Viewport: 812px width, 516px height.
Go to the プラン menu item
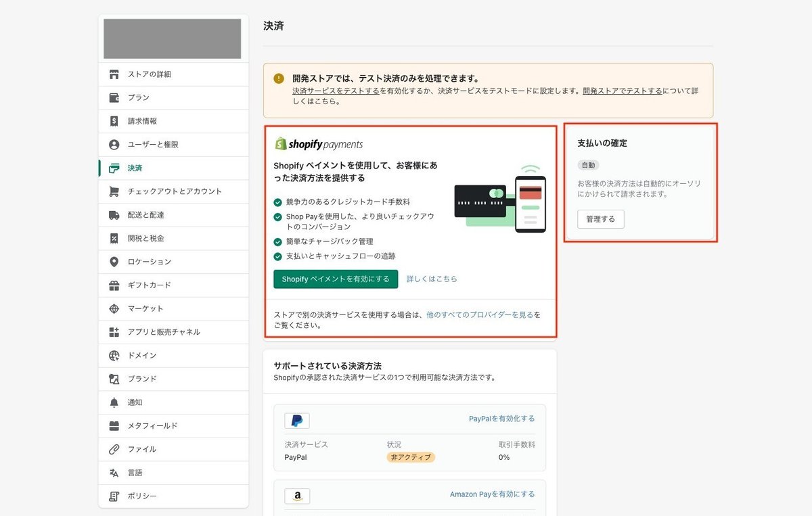(x=173, y=97)
